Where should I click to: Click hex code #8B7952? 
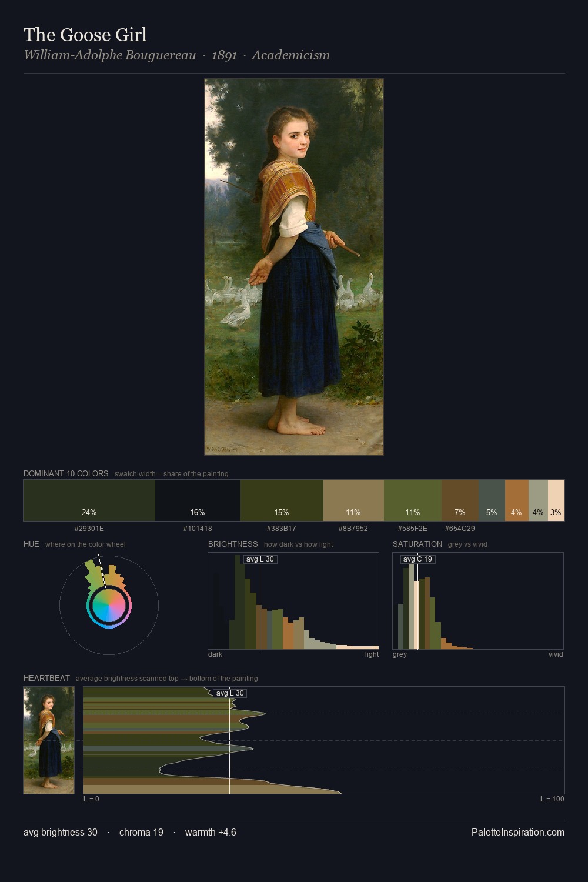point(353,529)
